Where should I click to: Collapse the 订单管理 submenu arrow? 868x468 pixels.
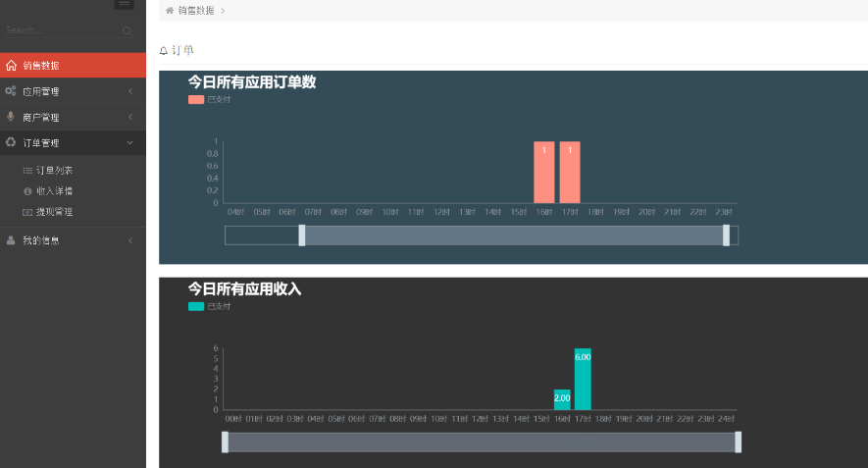130,142
